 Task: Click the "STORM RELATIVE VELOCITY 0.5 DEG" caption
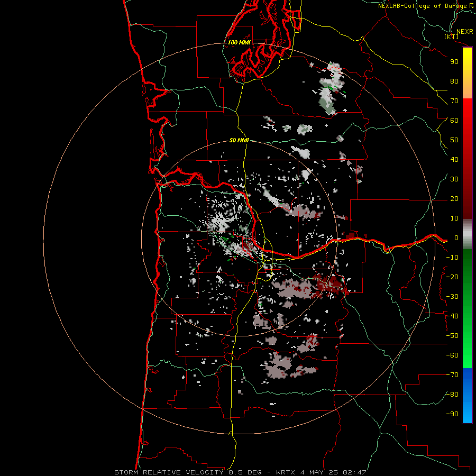click(x=188, y=472)
